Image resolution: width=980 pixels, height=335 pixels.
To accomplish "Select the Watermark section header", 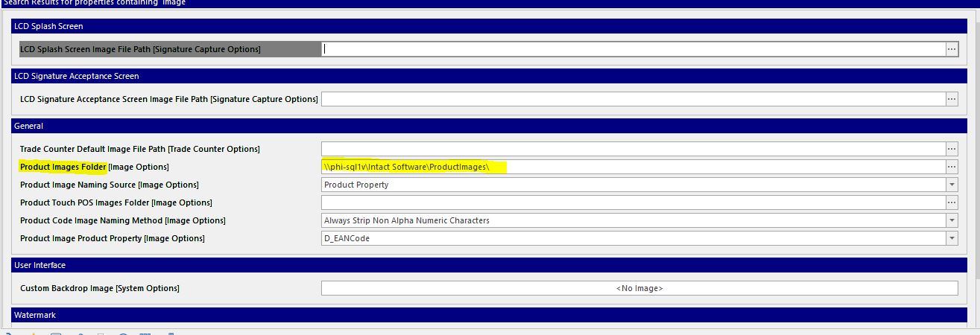I will point(484,315).
